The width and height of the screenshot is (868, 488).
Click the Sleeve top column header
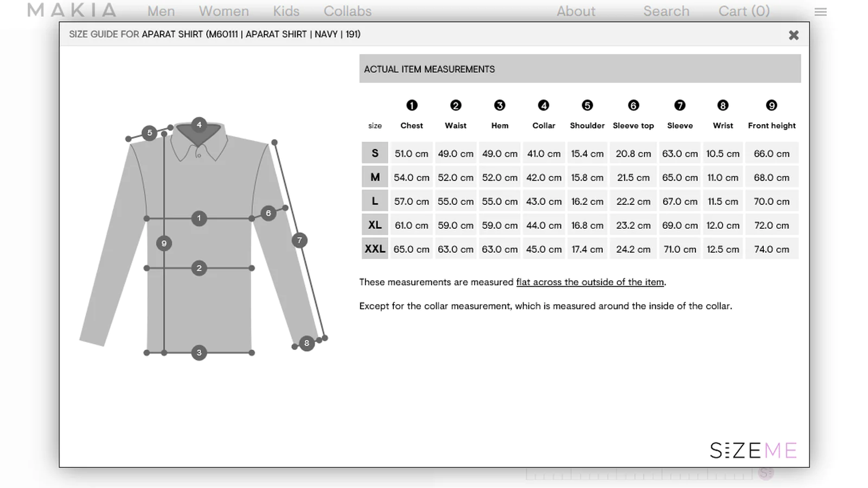click(x=633, y=125)
